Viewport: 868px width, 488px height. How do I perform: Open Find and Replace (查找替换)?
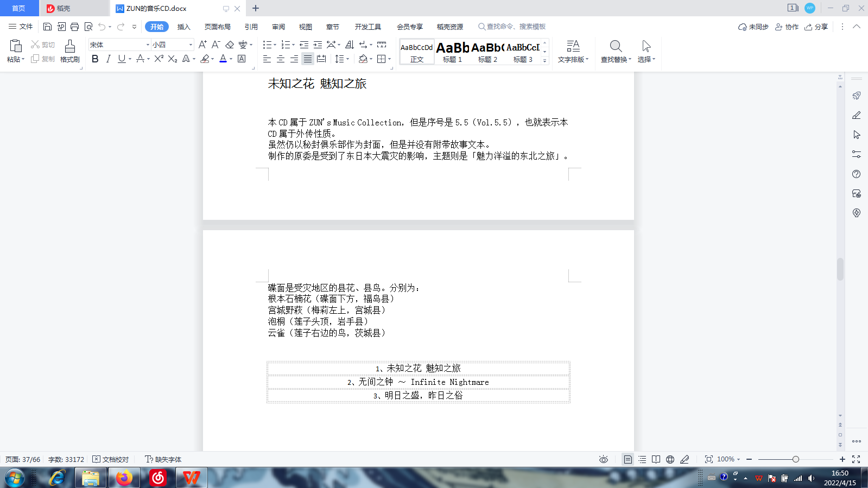click(x=616, y=51)
